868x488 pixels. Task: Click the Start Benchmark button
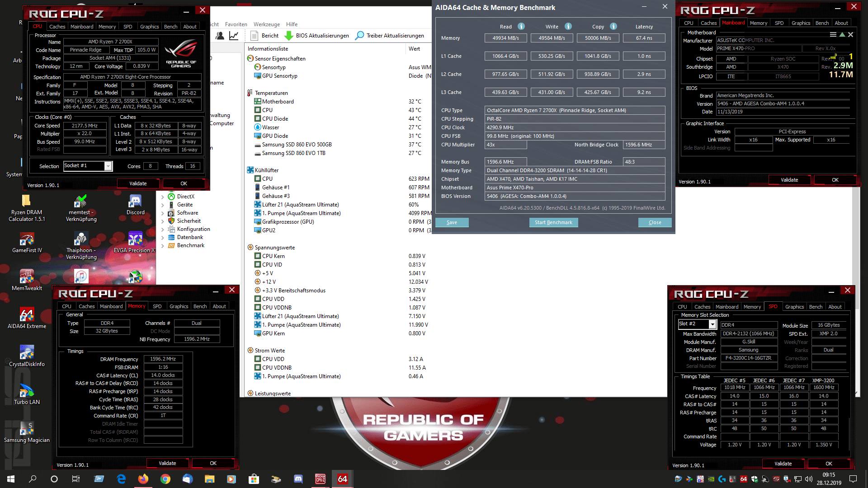553,222
